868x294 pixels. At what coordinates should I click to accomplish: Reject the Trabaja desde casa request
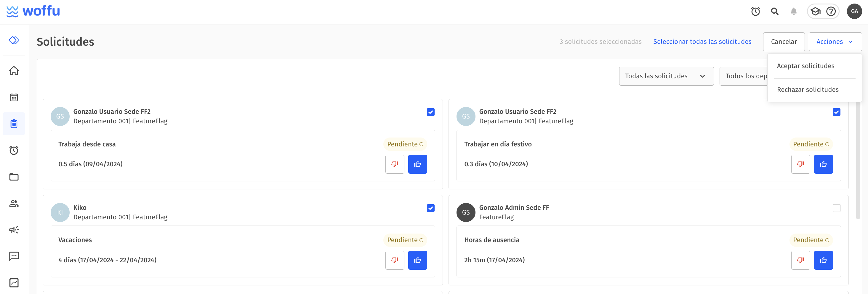coord(395,164)
